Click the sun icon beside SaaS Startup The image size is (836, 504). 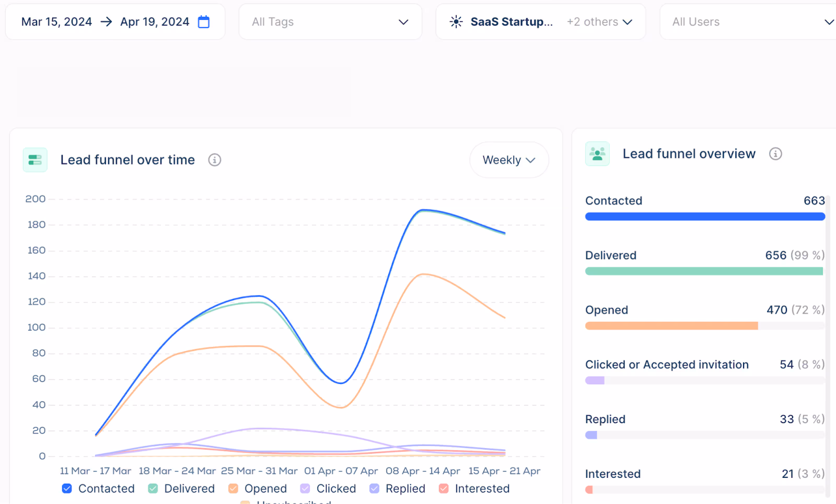pyautogui.click(x=456, y=22)
